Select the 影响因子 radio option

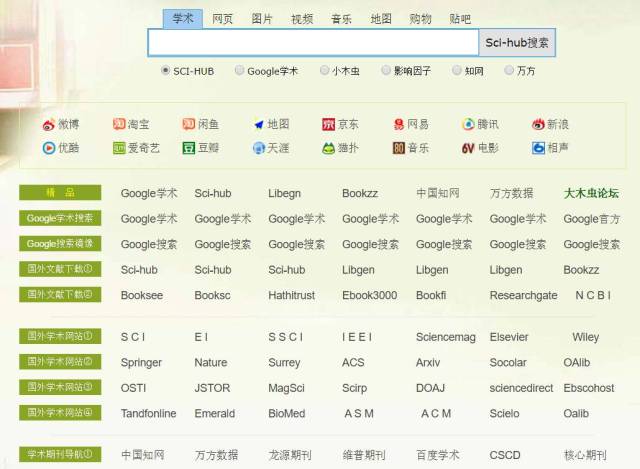coord(386,70)
